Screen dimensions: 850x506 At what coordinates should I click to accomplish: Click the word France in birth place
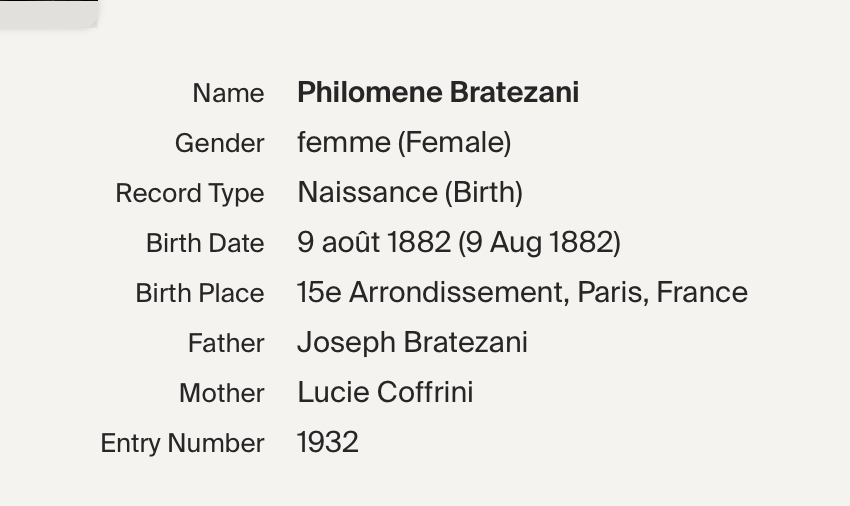[702, 293]
